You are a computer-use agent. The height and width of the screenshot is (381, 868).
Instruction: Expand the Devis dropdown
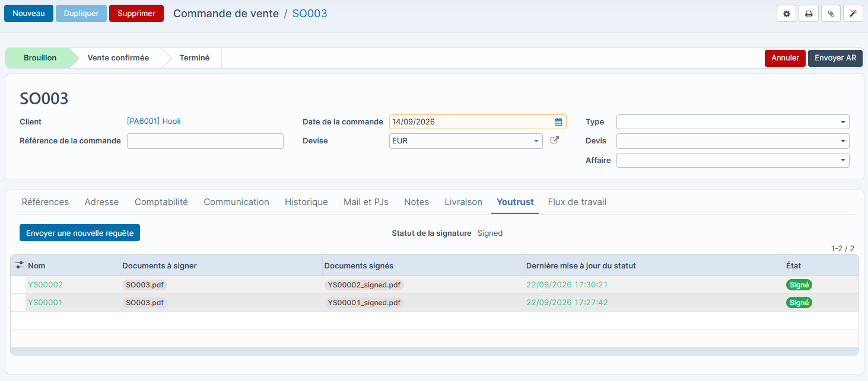[x=733, y=141]
